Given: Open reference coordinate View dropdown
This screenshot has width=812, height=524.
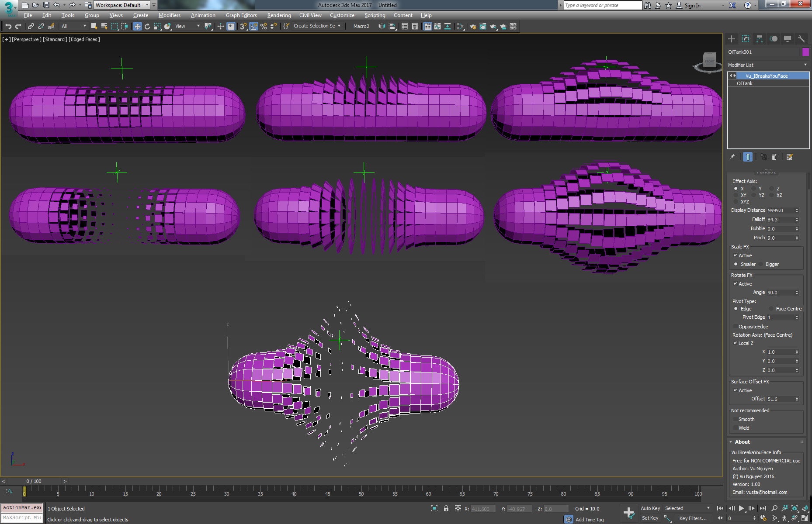Looking at the screenshot, I should tap(187, 26).
